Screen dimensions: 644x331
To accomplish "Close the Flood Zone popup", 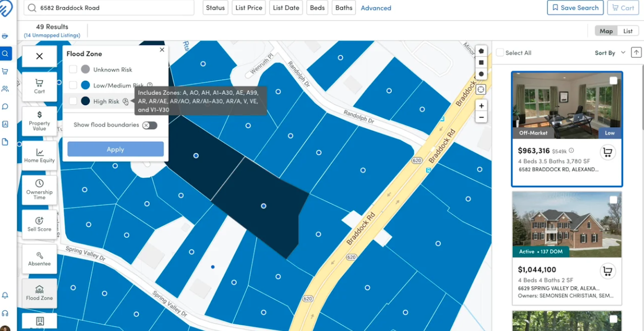I will point(162,50).
